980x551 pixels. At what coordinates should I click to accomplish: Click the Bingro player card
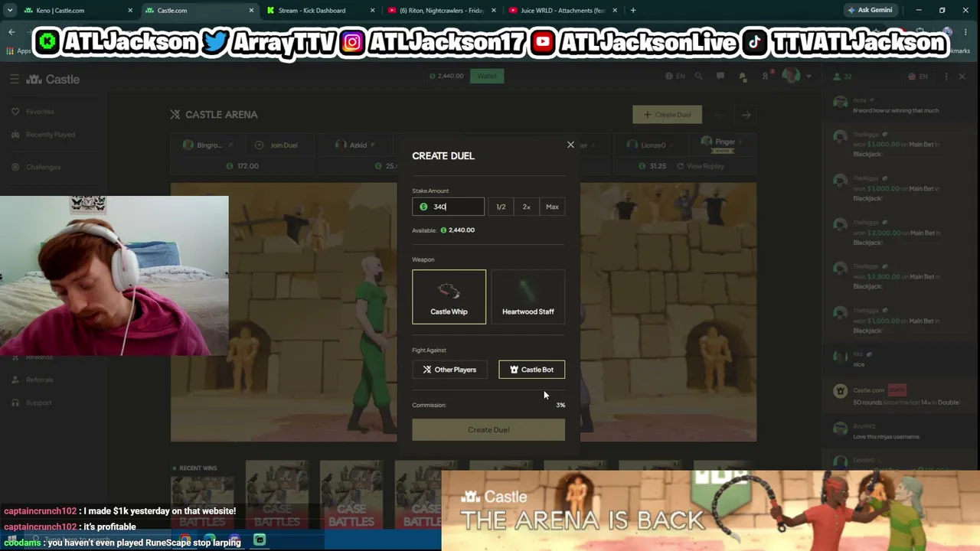pyautogui.click(x=208, y=145)
